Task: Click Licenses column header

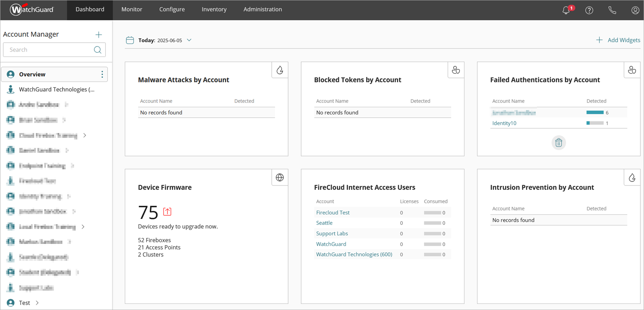Action: click(409, 202)
